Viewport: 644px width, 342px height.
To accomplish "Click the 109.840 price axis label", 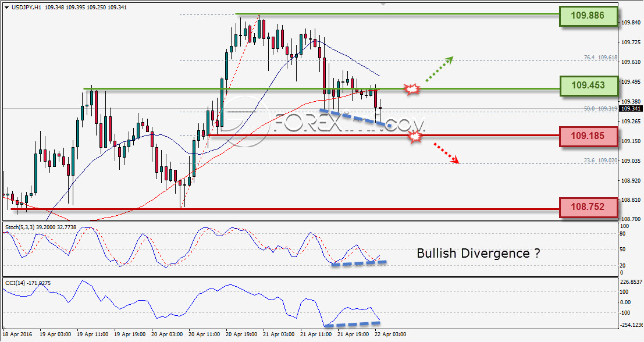I will click(631, 23).
